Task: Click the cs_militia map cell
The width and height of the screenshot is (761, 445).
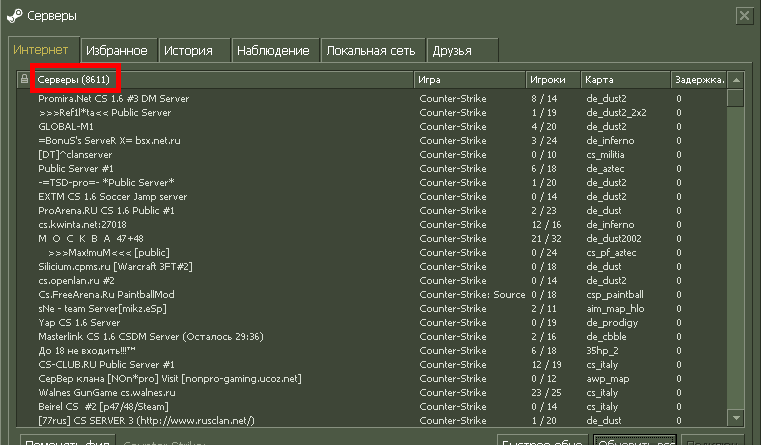Action: point(605,155)
